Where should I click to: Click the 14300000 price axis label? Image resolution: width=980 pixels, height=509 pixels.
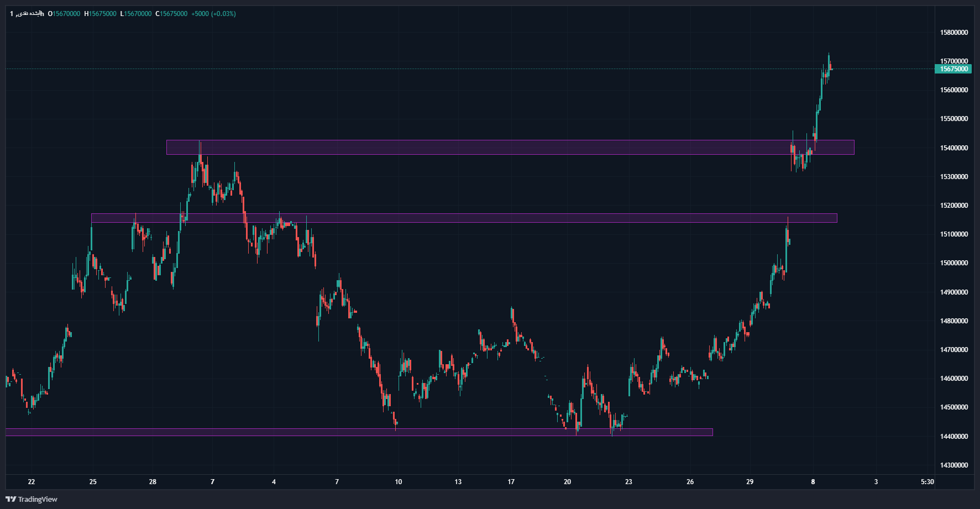click(x=954, y=465)
